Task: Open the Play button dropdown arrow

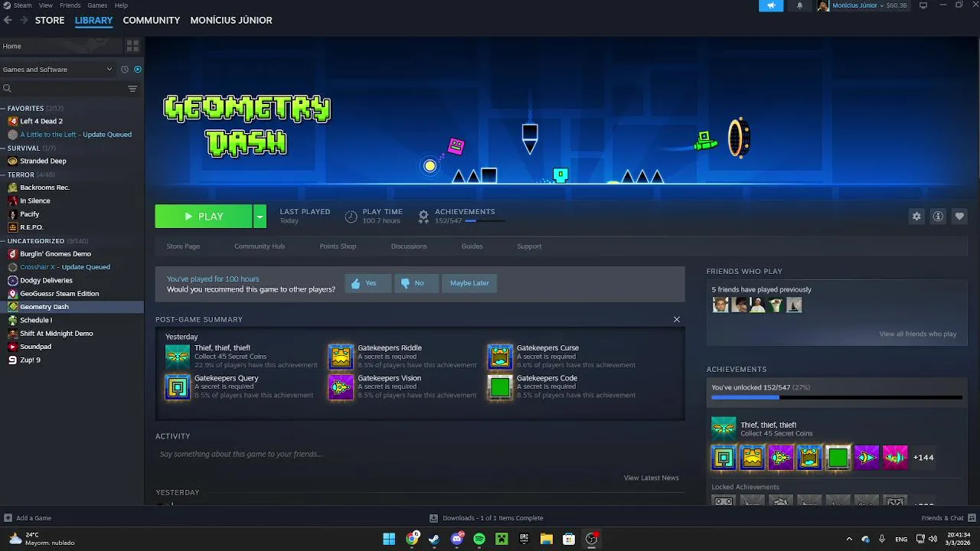Action: 260,217
